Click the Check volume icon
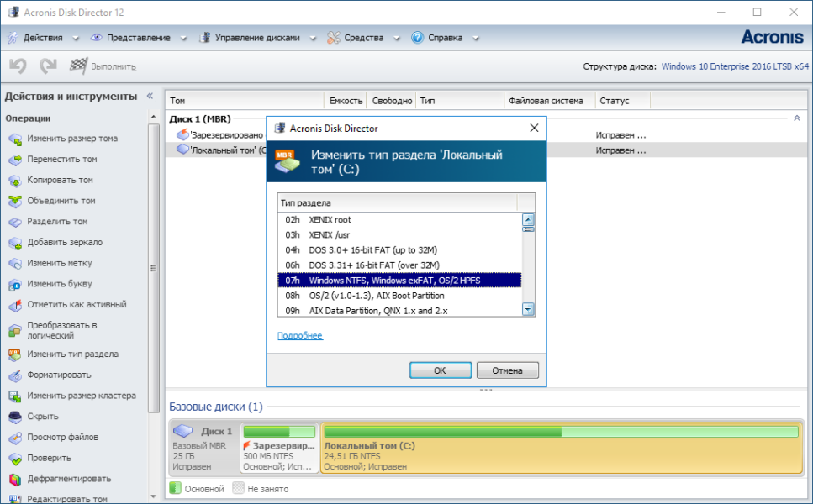The image size is (813, 504). click(15, 459)
